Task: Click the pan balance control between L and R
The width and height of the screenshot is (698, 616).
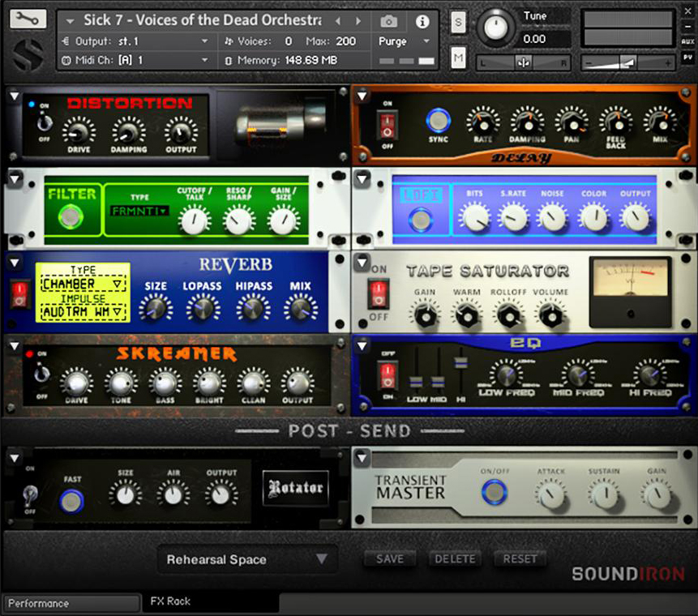Action: pos(523,62)
